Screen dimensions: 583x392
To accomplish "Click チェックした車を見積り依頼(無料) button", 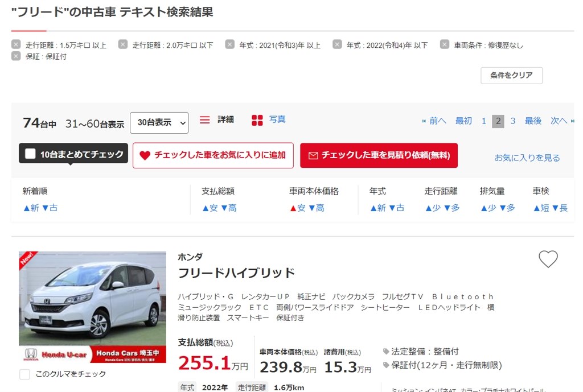I will coord(379,155).
